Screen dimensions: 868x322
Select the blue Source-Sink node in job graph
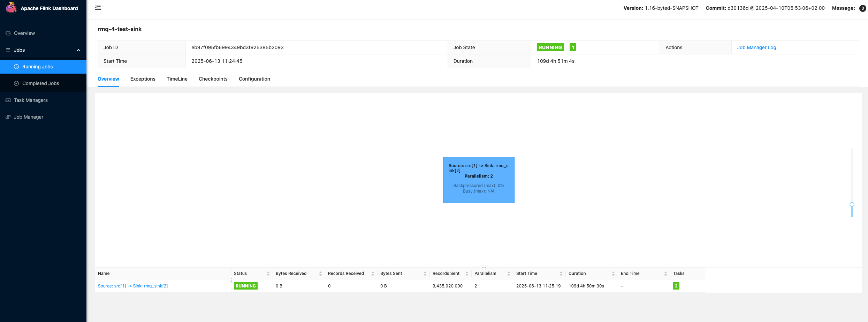[479, 180]
